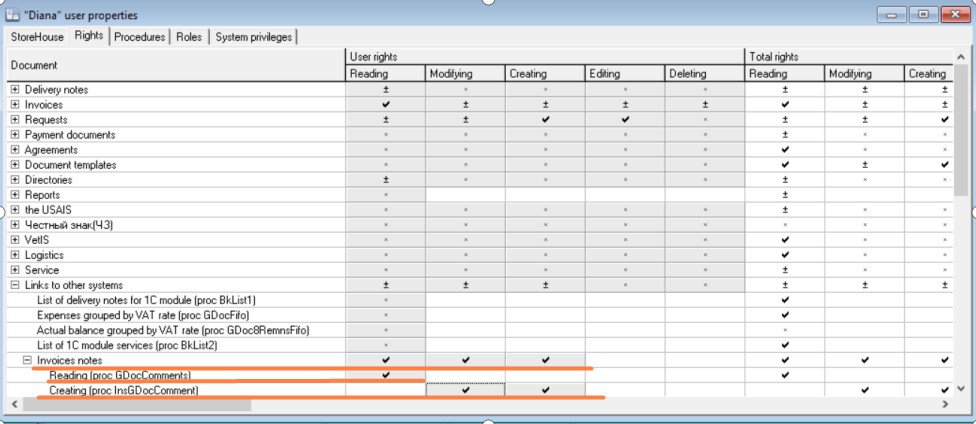Expand the VetIS tree node
This screenshot has height=424, width=976.
click(x=15, y=240)
